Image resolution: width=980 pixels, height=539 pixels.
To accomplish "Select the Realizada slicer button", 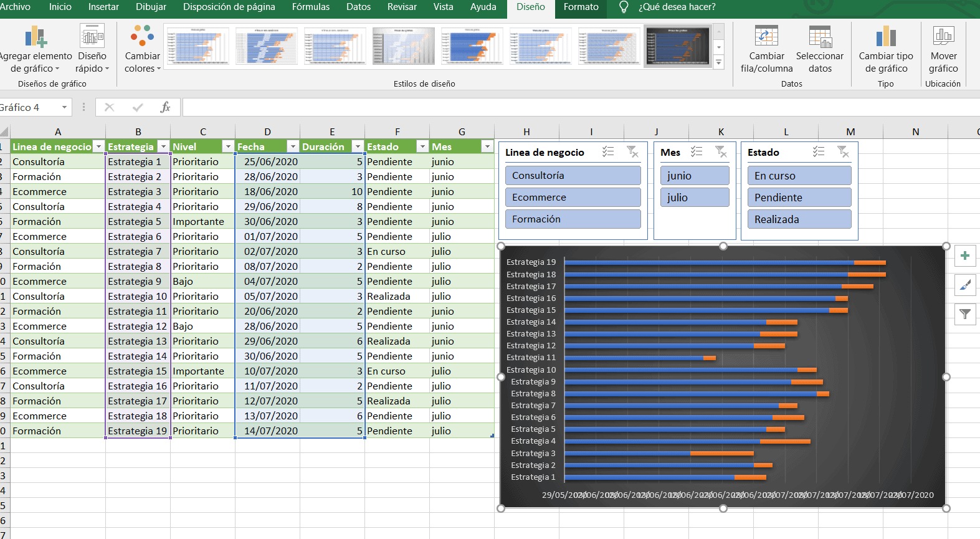I will coord(799,219).
